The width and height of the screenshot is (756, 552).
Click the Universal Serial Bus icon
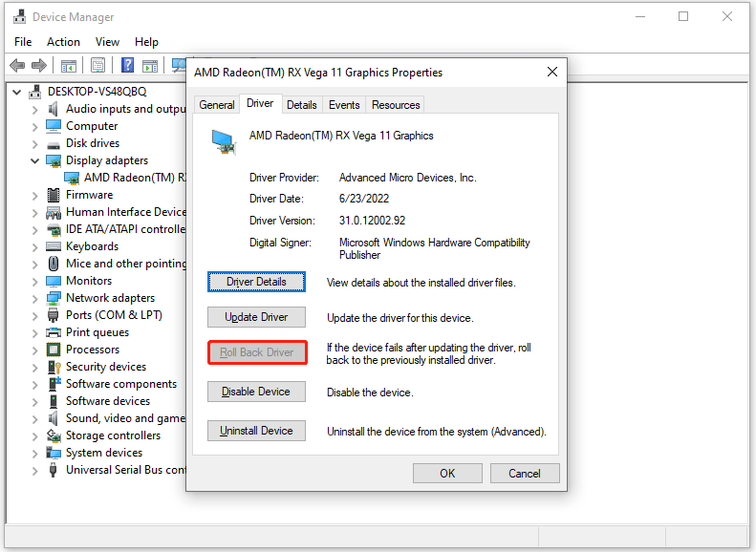(x=53, y=470)
